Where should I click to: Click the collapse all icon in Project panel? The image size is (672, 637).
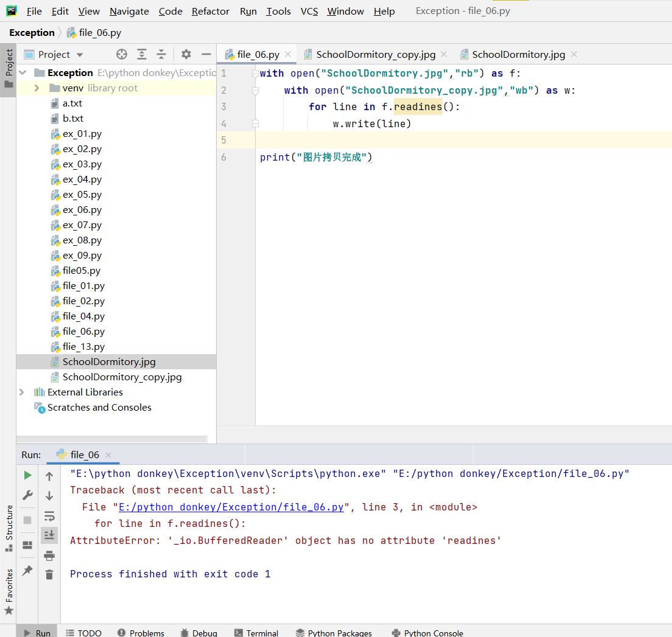click(161, 54)
